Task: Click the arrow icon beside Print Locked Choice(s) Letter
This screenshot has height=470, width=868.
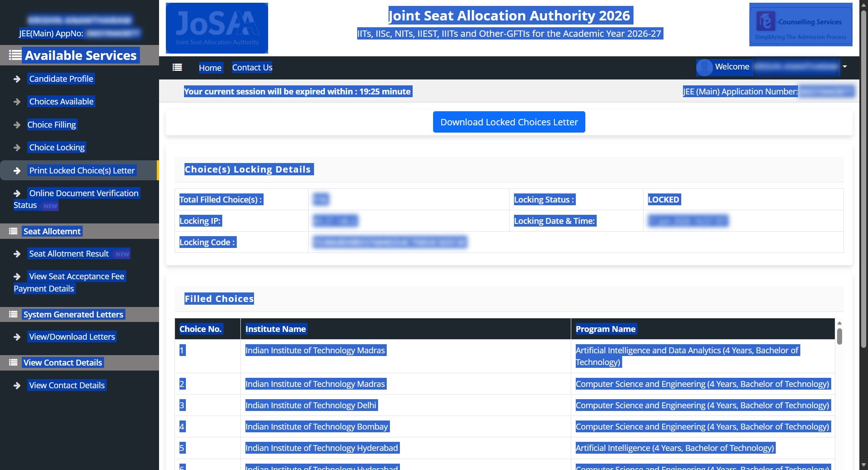Action: (x=17, y=171)
